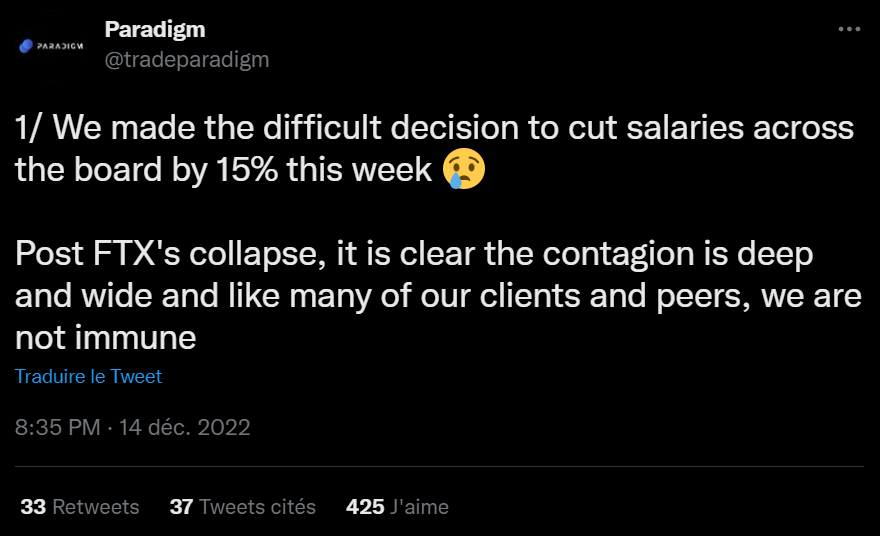This screenshot has width=880, height=536.
Task: Click the number 425 beside J'aime
Action: pyautogui.click(x=364, y=507)
